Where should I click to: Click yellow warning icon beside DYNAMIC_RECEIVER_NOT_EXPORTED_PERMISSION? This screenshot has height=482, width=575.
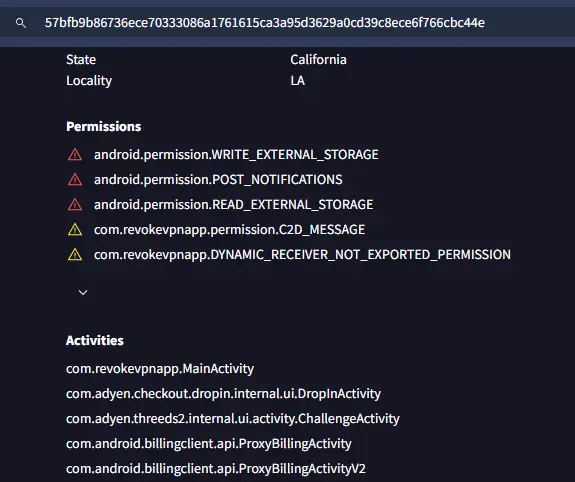[x=75, y=255]
